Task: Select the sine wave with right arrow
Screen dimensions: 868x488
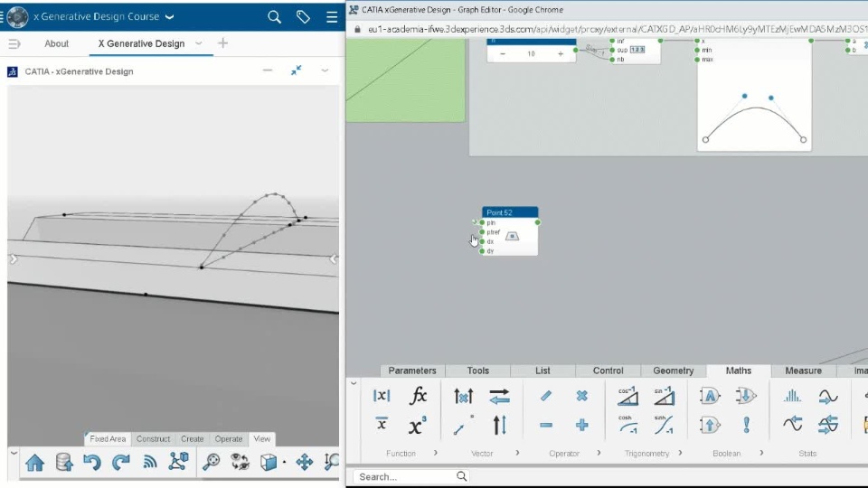Action: (828, 396)
